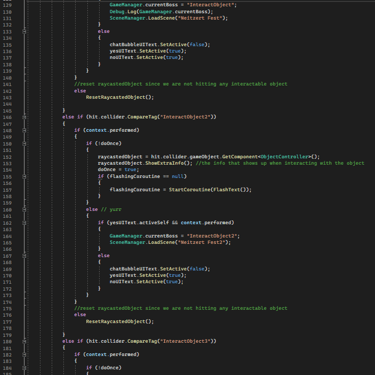Screen dimensions: 375x375
Task: Click the reset raycastedObject comment on line 141
Action: pyautogui.click(x=181, y=84)
